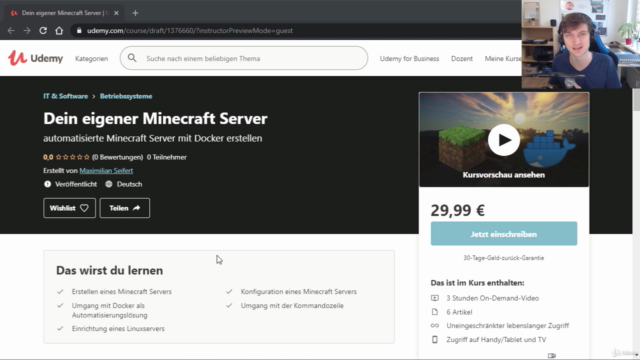Click the Udemy logo
Viewport: 640px width, 360px height.
(x=36, y=58)
